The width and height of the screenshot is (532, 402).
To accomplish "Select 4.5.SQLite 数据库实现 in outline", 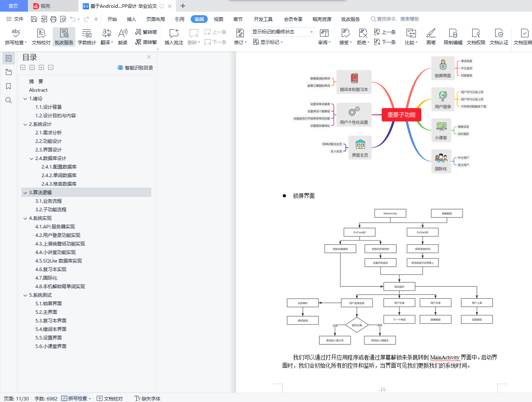I will (x=59, y=261).
